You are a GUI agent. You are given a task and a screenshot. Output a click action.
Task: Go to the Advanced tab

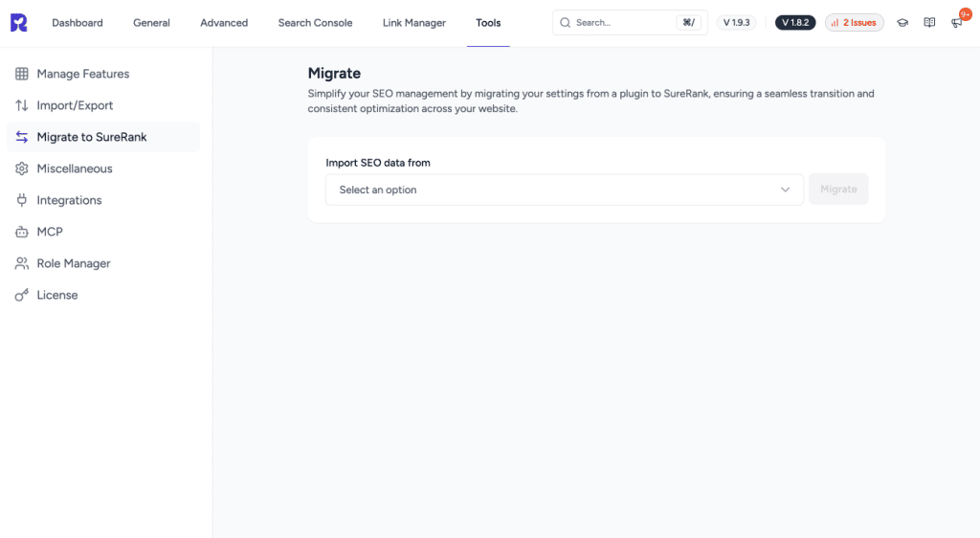224,22
